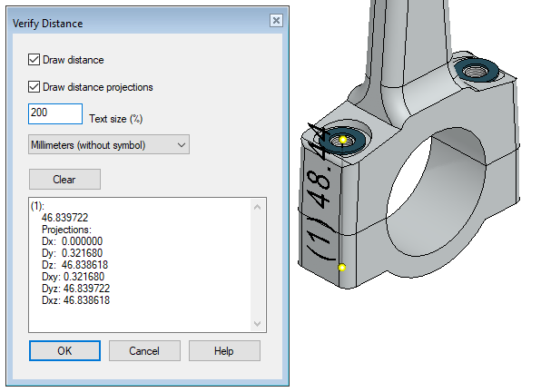Viewport: 541px width, 392px height.
Task: Open Help for Verify Distance
Action: [x=224, y=351]
